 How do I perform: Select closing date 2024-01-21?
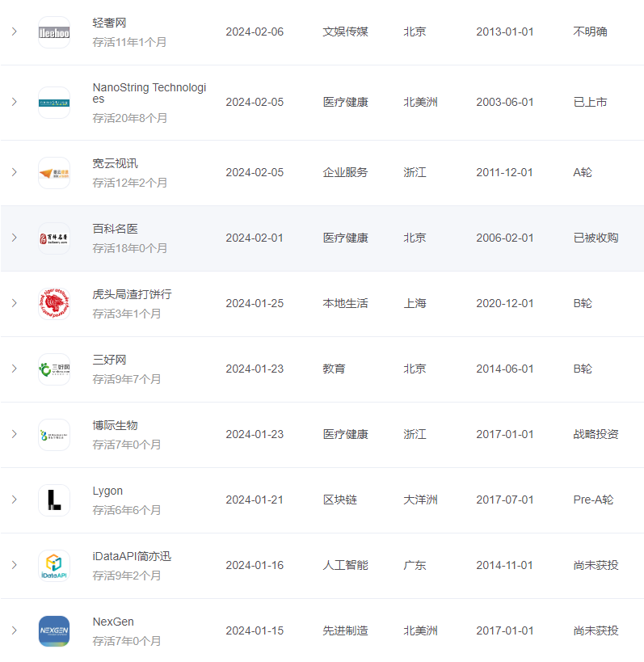pos(255,500)
